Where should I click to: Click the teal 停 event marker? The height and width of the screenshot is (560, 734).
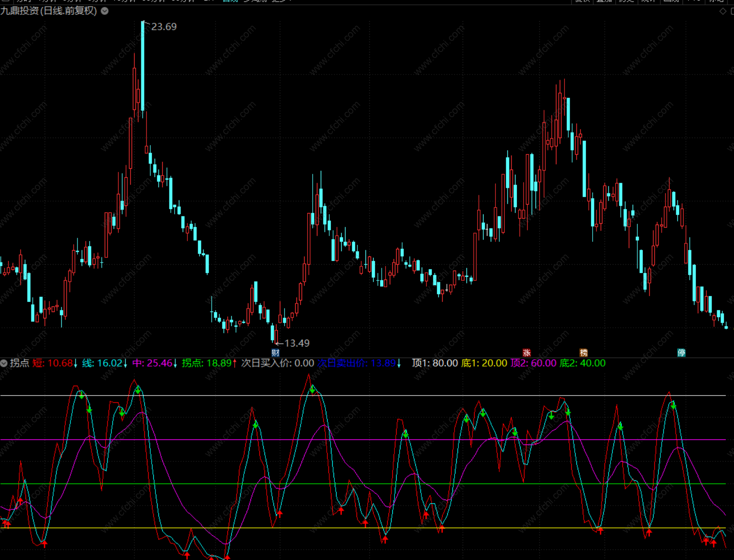(x=681, y=352)
